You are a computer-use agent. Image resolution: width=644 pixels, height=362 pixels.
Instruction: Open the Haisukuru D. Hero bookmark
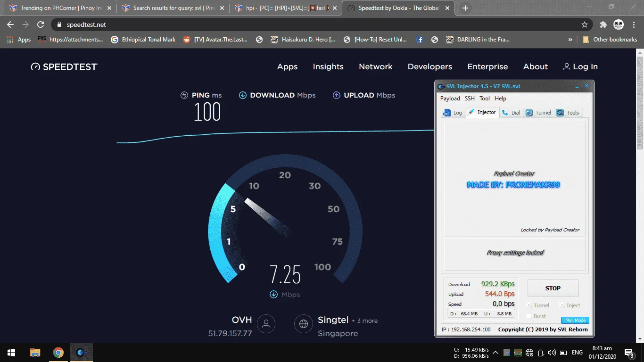(x=303, y=40)
